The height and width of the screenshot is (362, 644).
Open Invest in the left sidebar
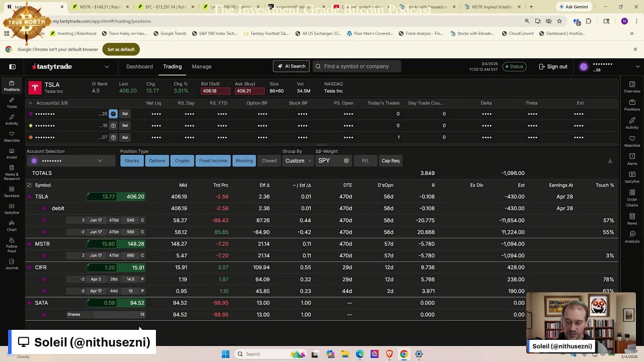[x=12, y=154]
